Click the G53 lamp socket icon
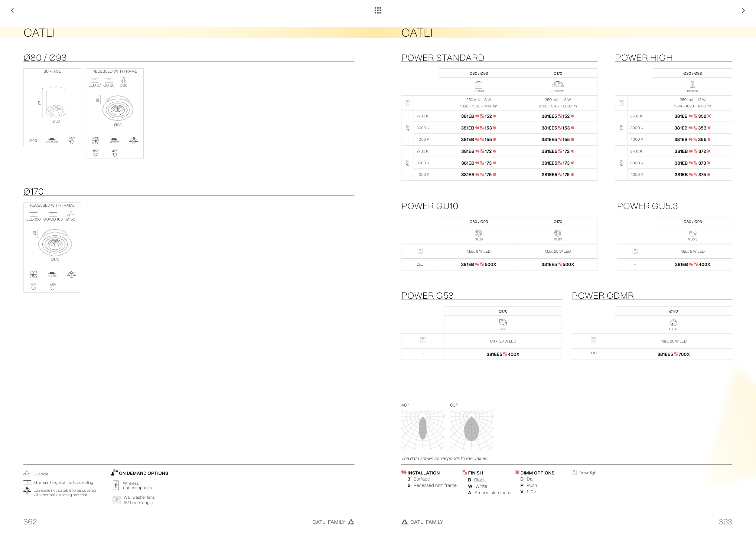This screenshot has width=756, height=535. tap(503, 322)
